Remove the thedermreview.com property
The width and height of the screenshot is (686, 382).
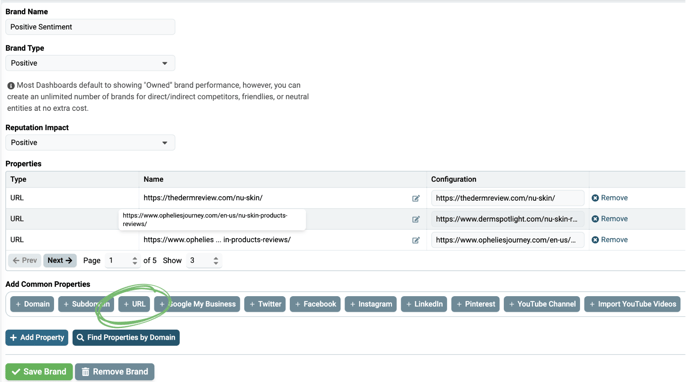(609, 198)
